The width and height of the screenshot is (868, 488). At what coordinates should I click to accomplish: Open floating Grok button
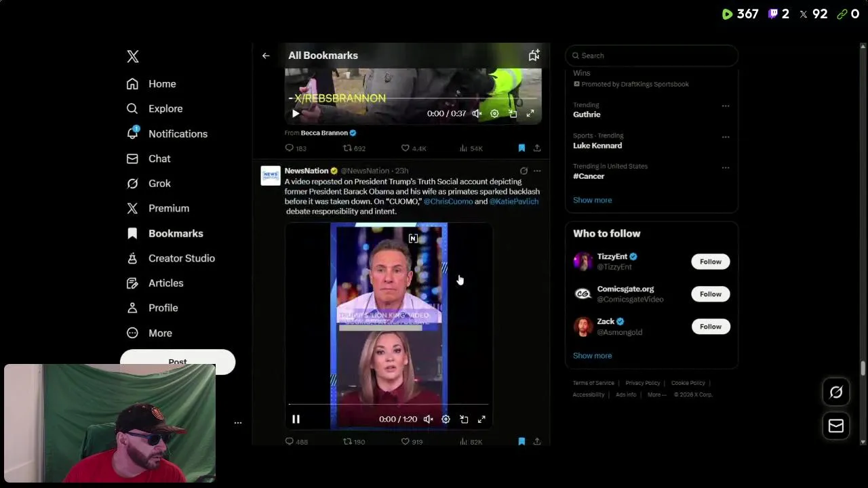[x=836, y=392]
